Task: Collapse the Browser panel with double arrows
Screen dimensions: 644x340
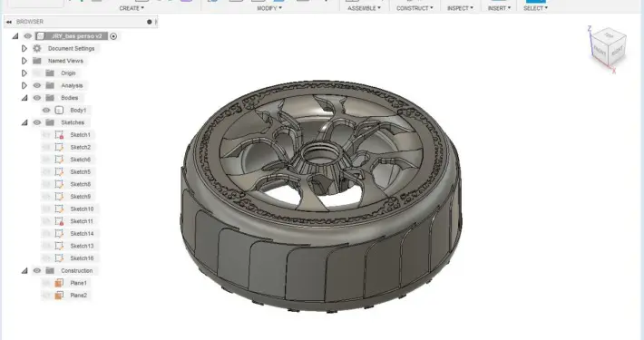Action: click(9, 22)
